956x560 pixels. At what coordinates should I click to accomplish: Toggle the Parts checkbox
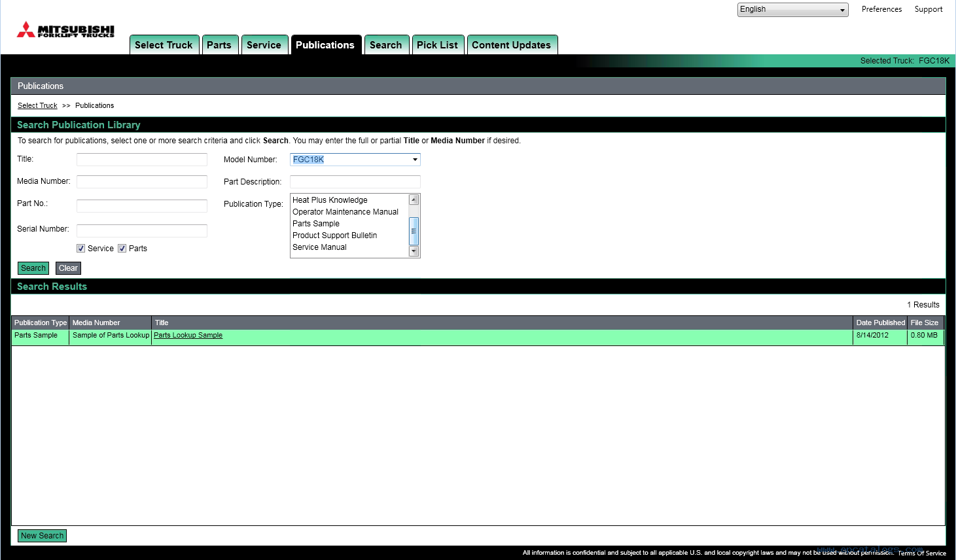point(122,249)
